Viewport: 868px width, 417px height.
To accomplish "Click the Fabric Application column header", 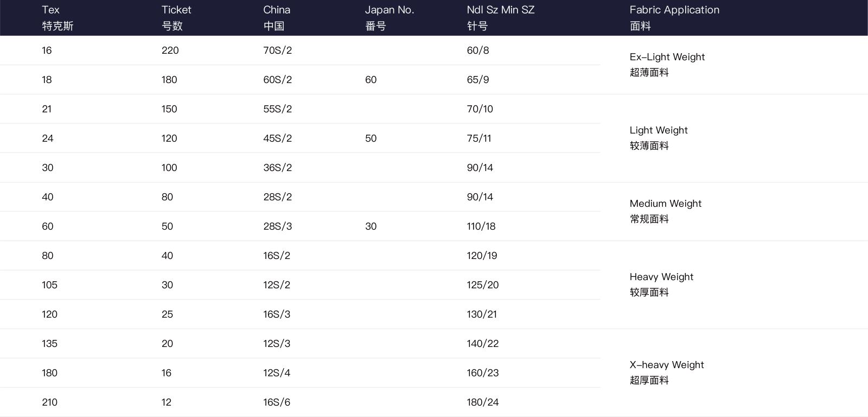I will pos(674,17).
